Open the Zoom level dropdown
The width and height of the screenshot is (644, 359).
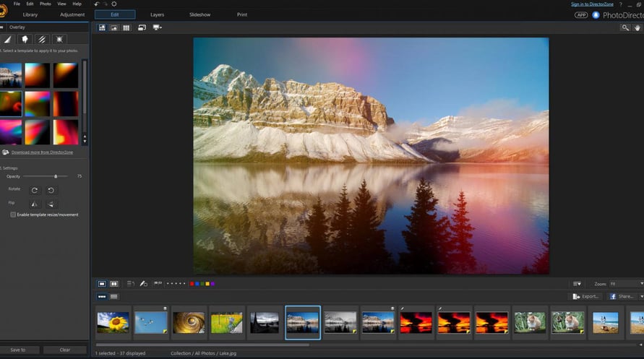(x=626, y=284)
